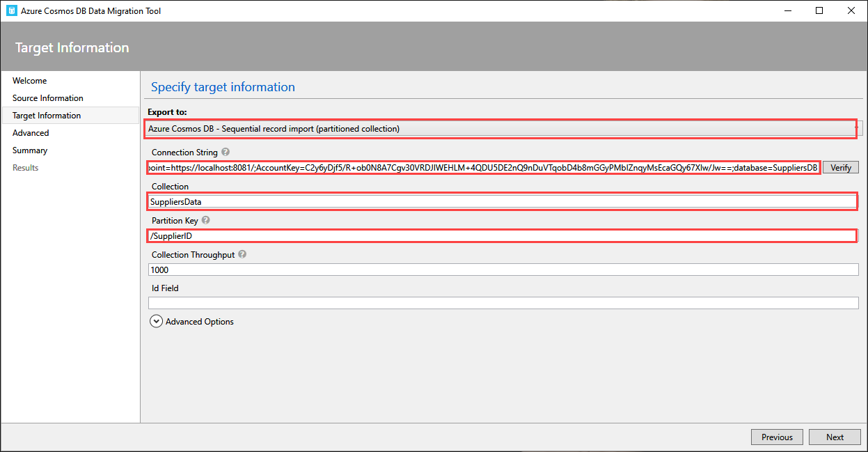Click the 'Collection' label

click(x=170, y=186)
